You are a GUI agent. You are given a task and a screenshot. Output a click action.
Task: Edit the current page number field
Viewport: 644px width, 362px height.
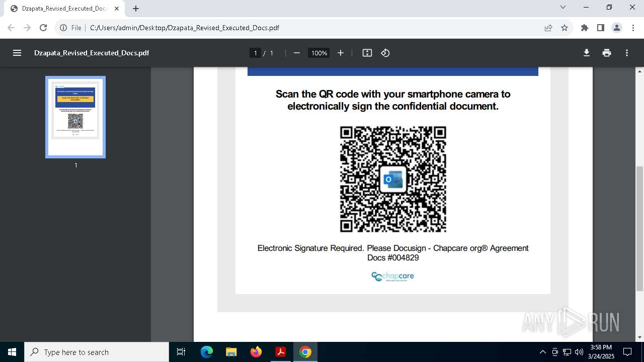click(256, 53)
